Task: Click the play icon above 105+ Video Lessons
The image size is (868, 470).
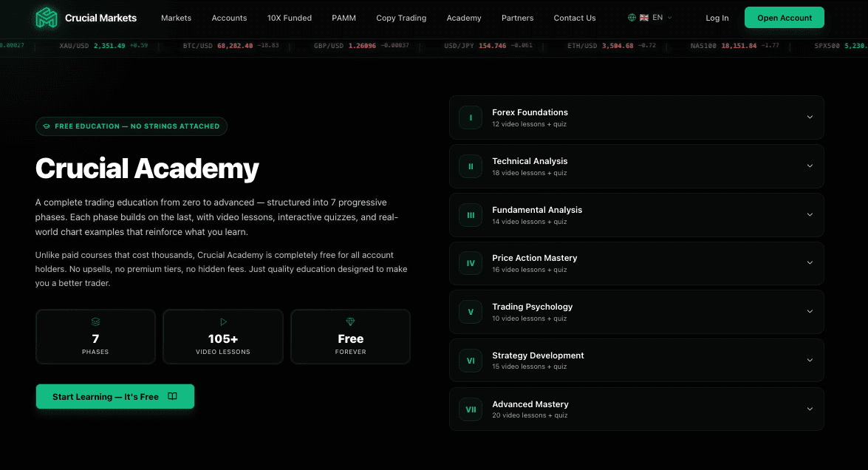Action: tap(222, 321)
